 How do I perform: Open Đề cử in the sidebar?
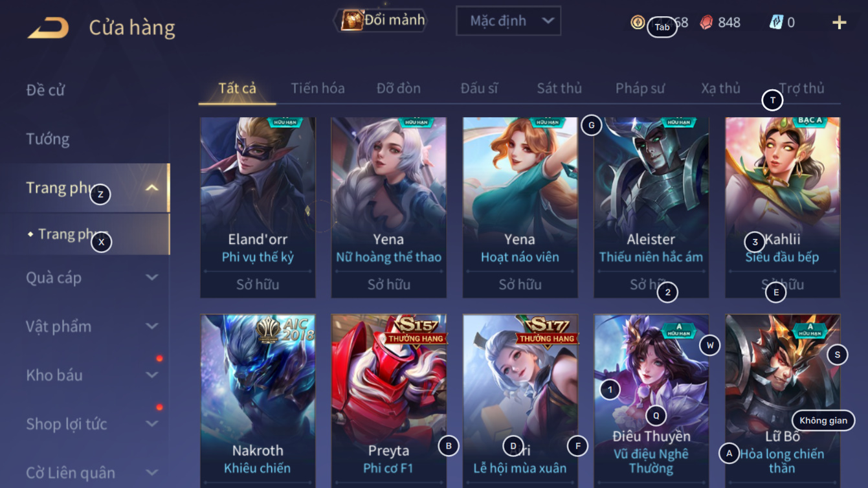tap(45, 90)
